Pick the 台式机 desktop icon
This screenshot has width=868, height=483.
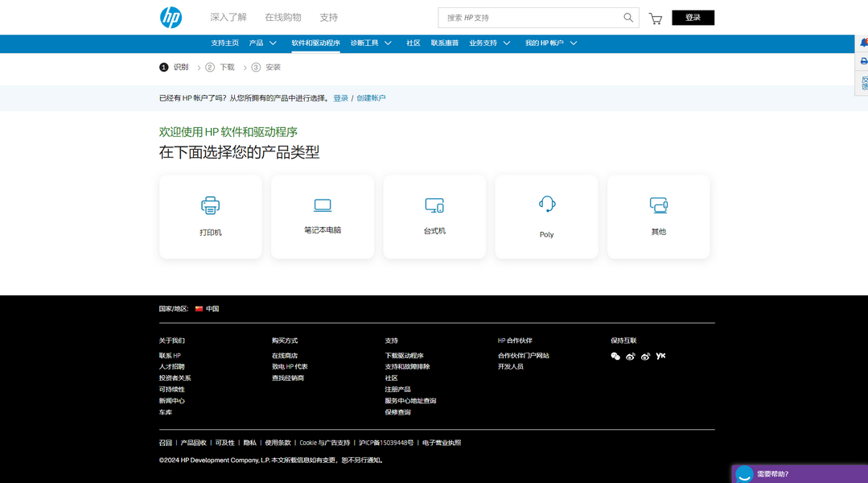pyautogui.click(x=434, y=206)
